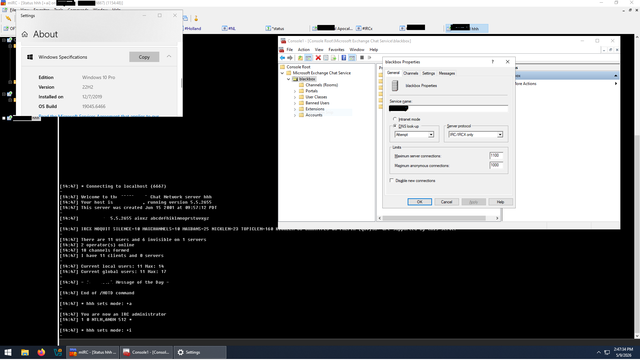
Task: Open the Favorites menu in the console
Action: click(336, 50)
